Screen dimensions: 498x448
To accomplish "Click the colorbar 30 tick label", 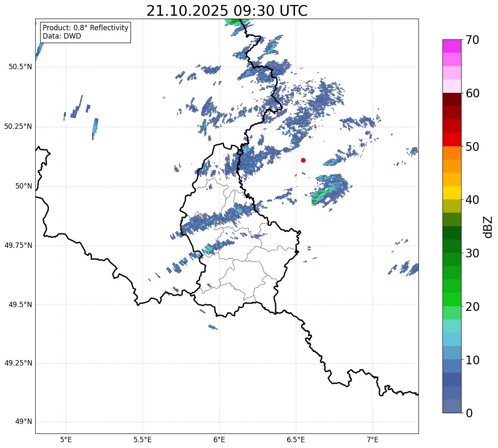I will point(472,253).
